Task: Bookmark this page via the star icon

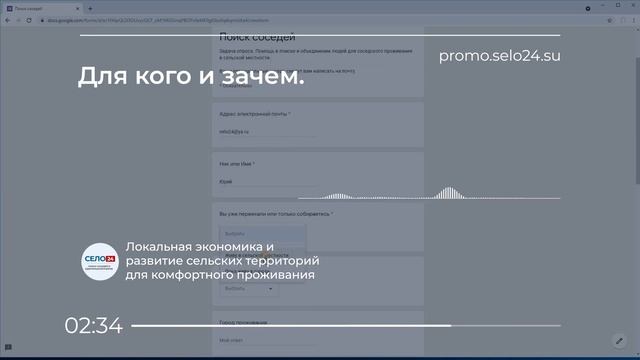Action: pos(610,20)
